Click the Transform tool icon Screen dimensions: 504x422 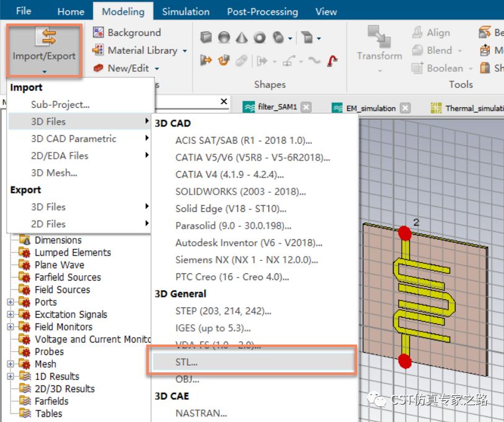click(379, 36)
